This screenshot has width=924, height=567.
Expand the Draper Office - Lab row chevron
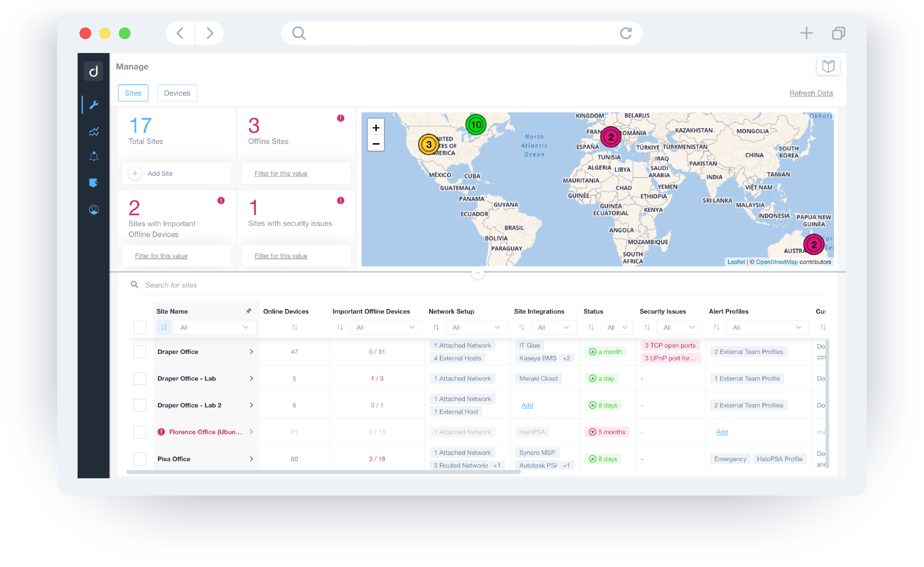pyautogui.click(x=251, y=378)
